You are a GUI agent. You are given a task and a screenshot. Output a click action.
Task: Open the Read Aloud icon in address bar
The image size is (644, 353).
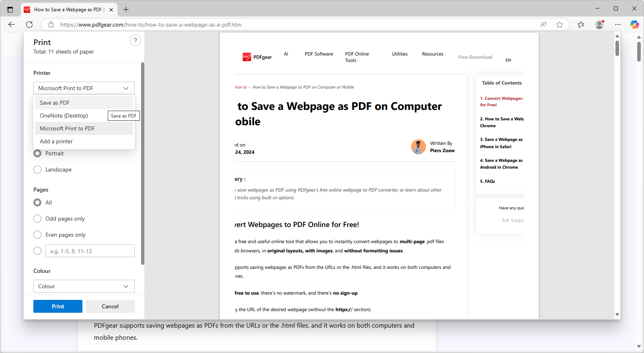544,25
